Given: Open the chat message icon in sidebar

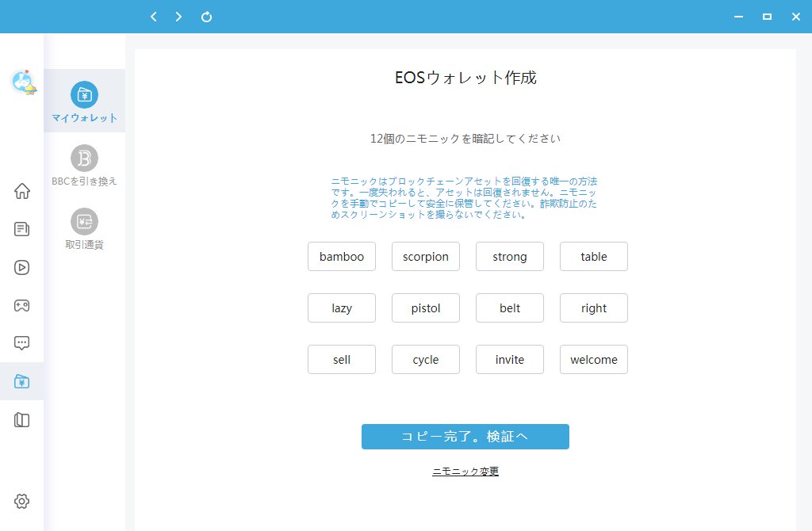Looking at the screenshot, I should coord(22,343).
